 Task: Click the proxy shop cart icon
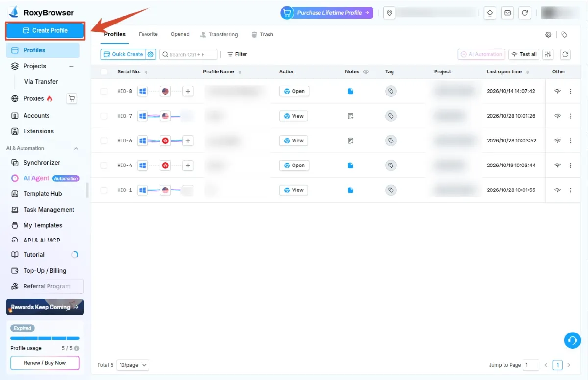tap(72, 99)
